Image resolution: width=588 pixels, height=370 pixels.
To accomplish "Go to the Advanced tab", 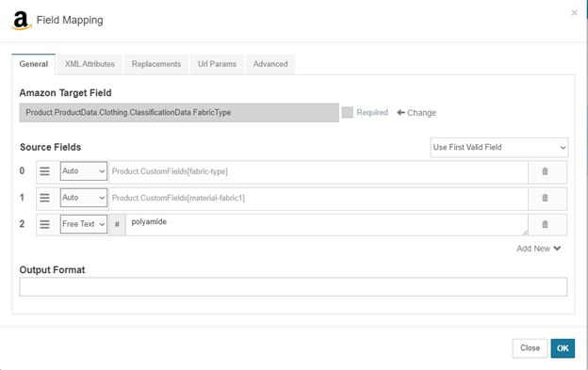I will [270, 64].
